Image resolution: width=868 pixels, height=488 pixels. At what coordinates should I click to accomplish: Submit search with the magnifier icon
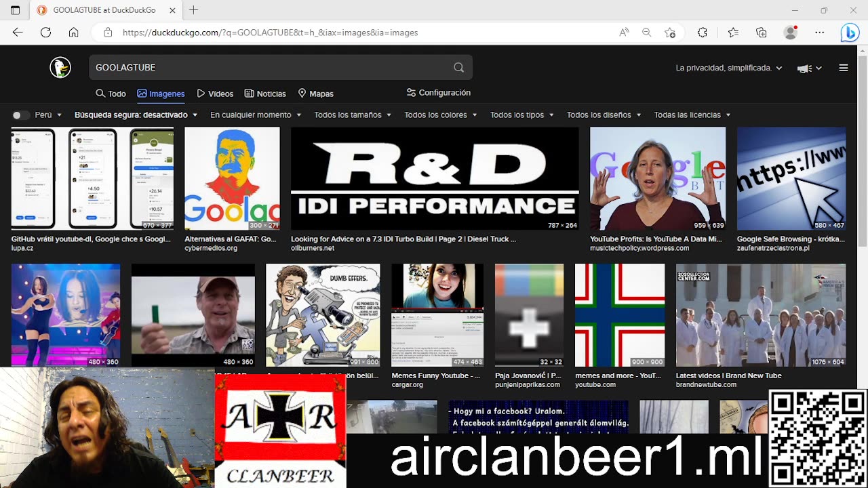[459, 67]
